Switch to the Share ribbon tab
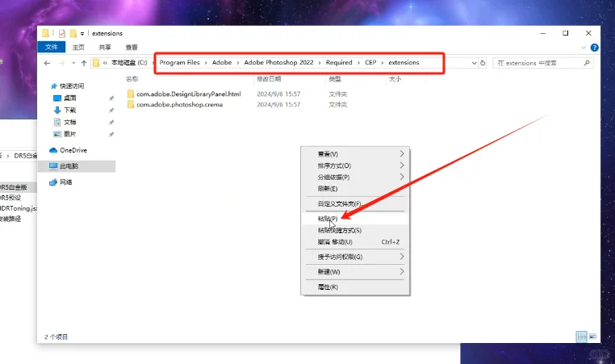615x364 pixels. pyautogui.click(x=105, y=47)
